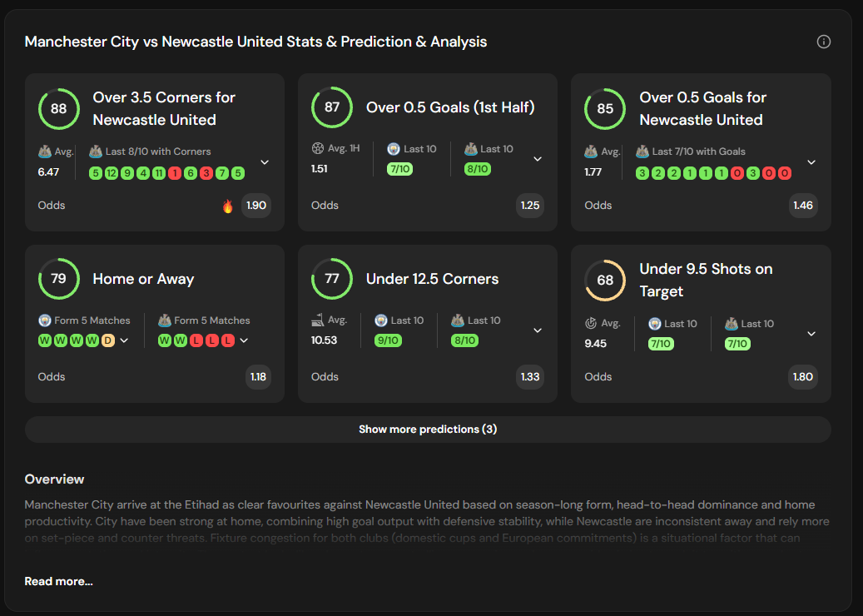Screen dimensions: 863x616
Task: Click the football icon next to Avg. 1H
Action: (318, 148)
